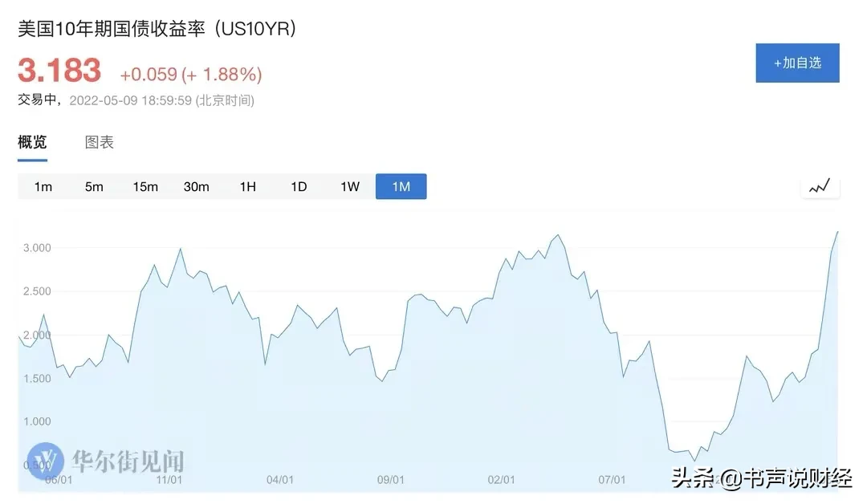This screenshot has width=867, height=504.
Task: Select the 1m interval option
Action: click(x=43, y=187)
